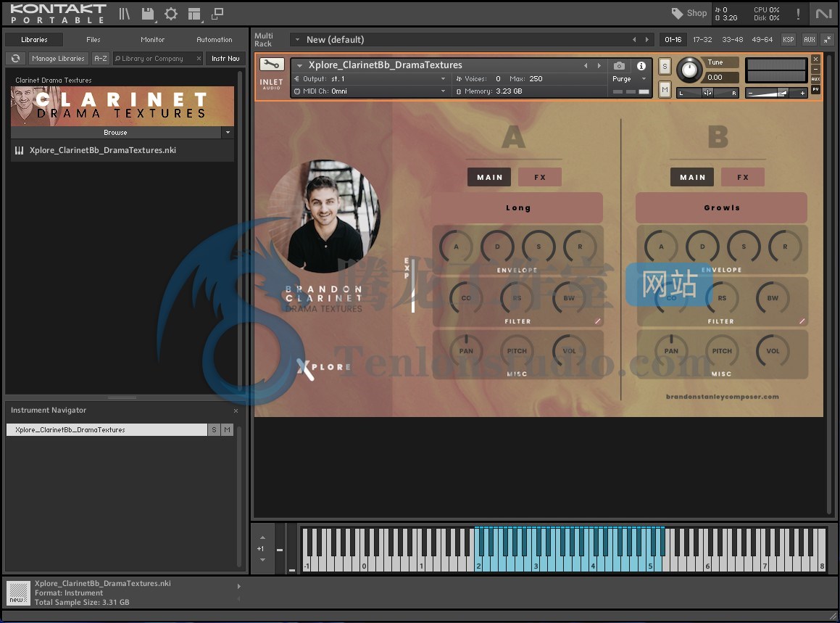Screen dimensions: 840x623
Task: Expand the info pane arrow at bottom
Action: click(239, 587)
